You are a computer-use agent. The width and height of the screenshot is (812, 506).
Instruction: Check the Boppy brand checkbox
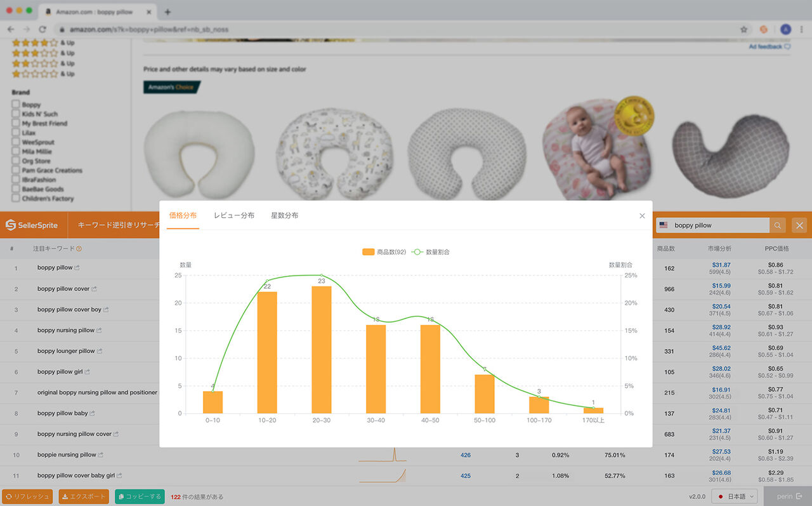[16, 105]
